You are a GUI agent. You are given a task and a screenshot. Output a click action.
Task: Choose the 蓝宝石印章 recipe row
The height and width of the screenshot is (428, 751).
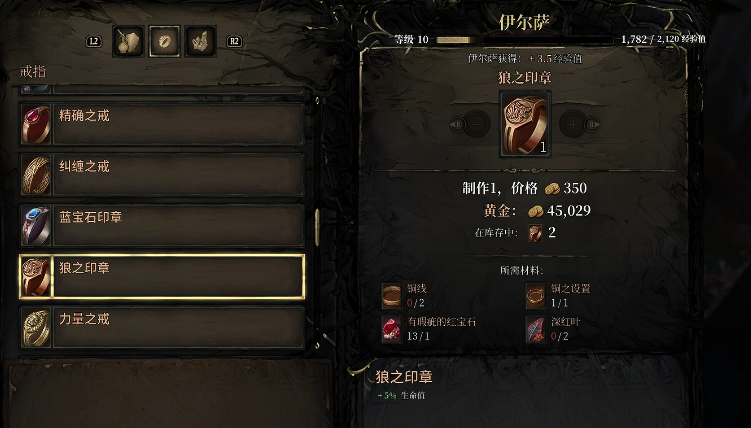point(162,226)
